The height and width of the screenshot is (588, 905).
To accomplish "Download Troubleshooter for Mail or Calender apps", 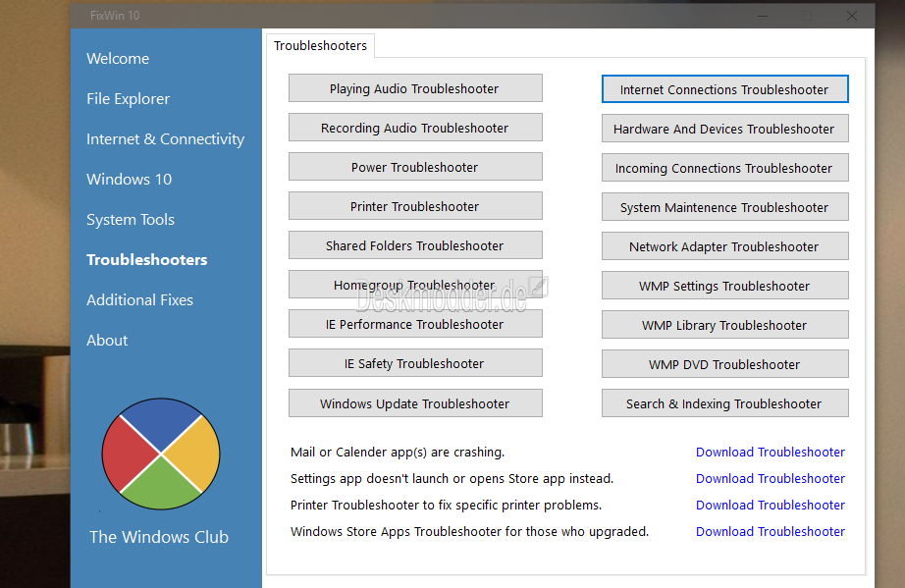I will pyautogui.click(x=770, y=452).
